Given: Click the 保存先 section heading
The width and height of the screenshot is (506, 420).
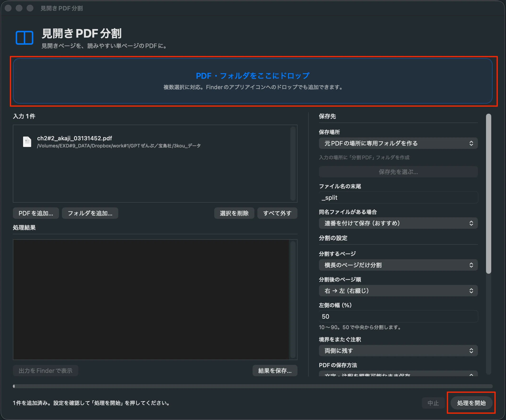Looking at the screenshot, I should [327, 116].
